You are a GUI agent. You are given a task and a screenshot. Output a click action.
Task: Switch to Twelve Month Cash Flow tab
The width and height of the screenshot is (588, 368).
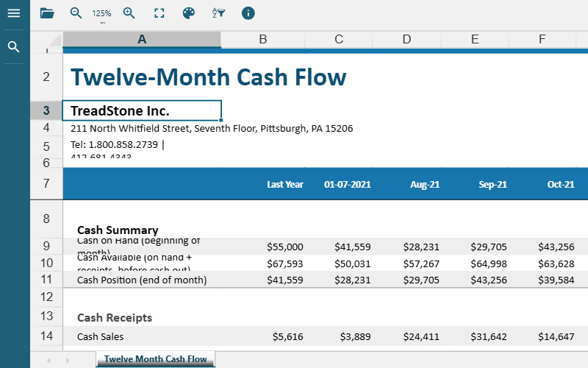point(156,359)
